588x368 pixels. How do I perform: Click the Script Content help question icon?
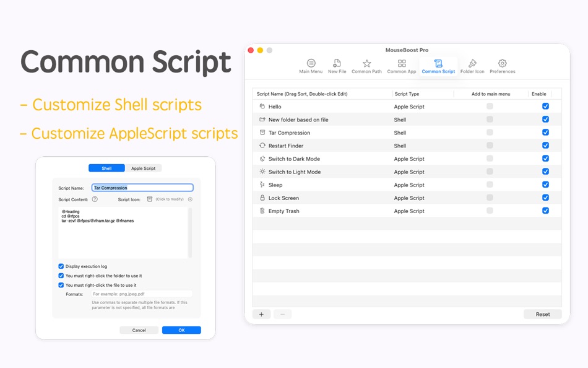click(95, 199)
